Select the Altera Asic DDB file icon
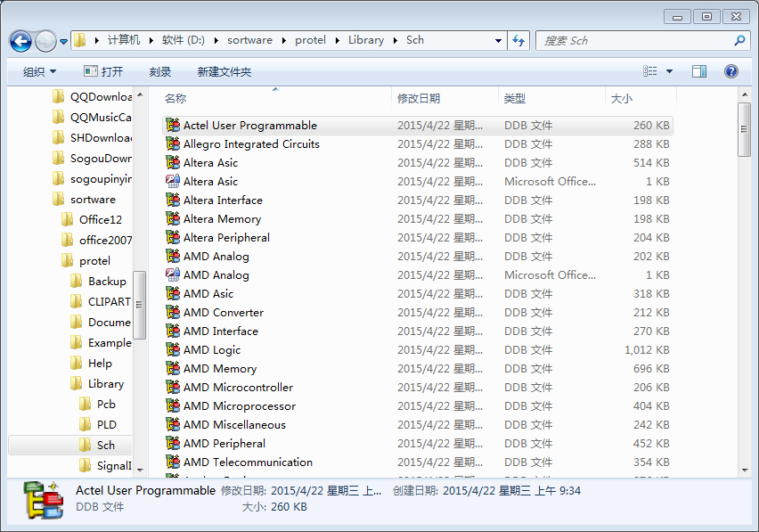 [x=173, y=163]
